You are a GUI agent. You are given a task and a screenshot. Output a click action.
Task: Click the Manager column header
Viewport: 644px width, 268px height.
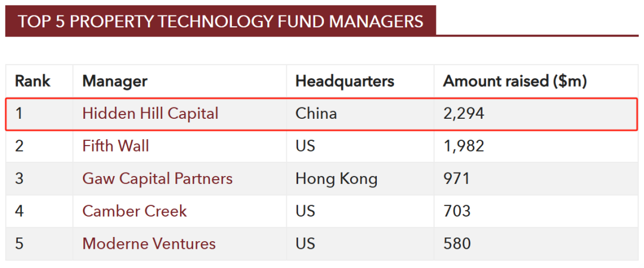click(x=114, y=81)
